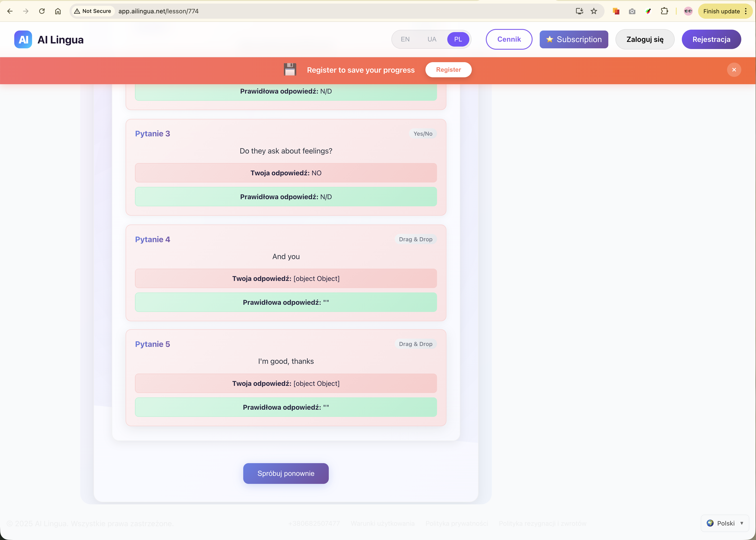Click the address bar URL field
This screenshot has height=540, width=756.
pos(299,11)
